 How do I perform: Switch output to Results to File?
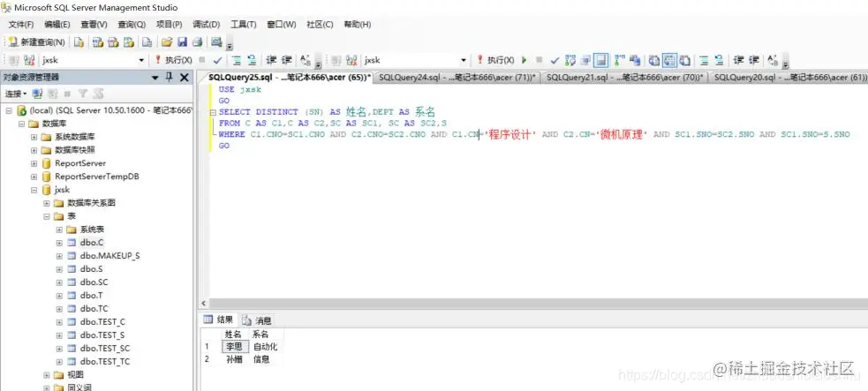coord(685,60)
